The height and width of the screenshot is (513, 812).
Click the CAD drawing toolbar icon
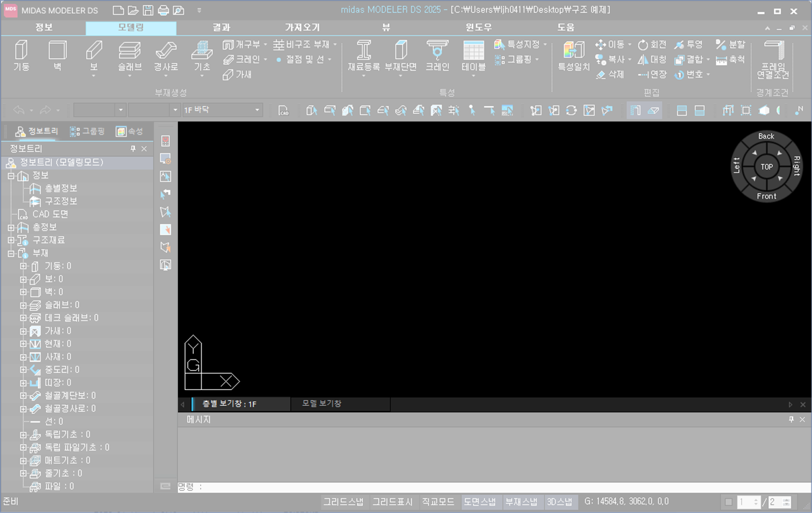284,110
